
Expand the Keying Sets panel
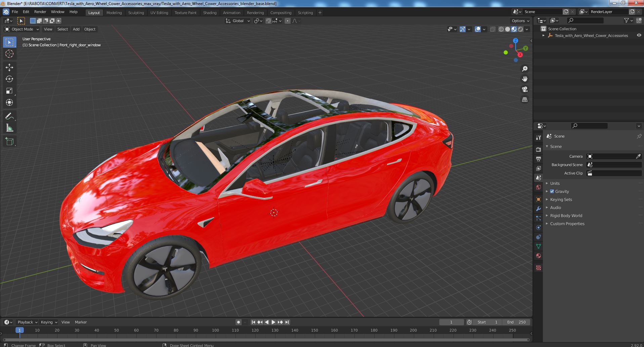point(561,199)
